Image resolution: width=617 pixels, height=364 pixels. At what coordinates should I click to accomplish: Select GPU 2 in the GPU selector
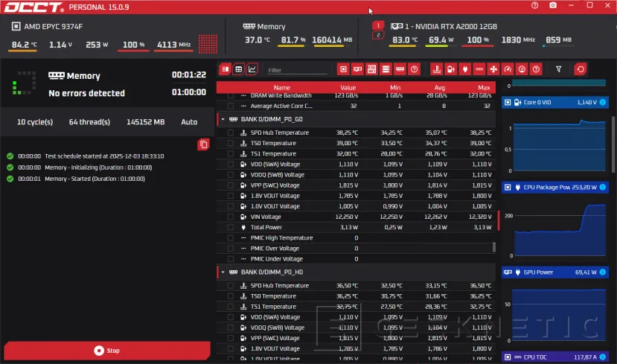pyautogui.click(x=378, y=35)
